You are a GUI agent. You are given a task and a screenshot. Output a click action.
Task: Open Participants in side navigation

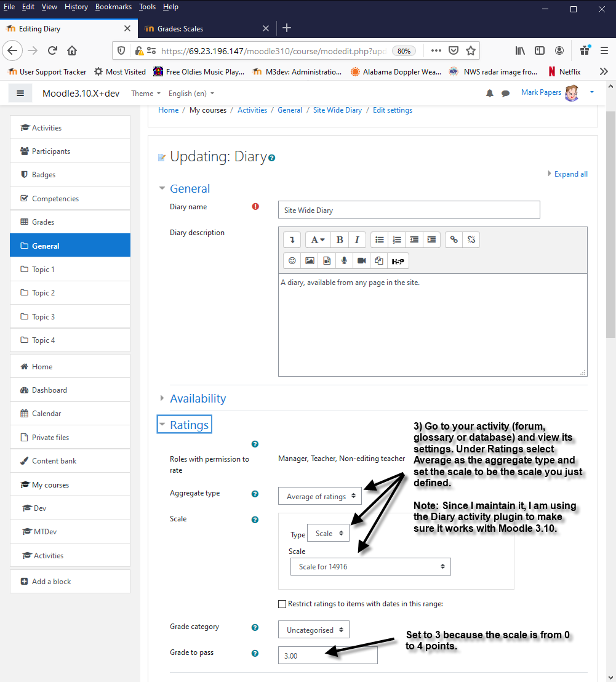70,151
